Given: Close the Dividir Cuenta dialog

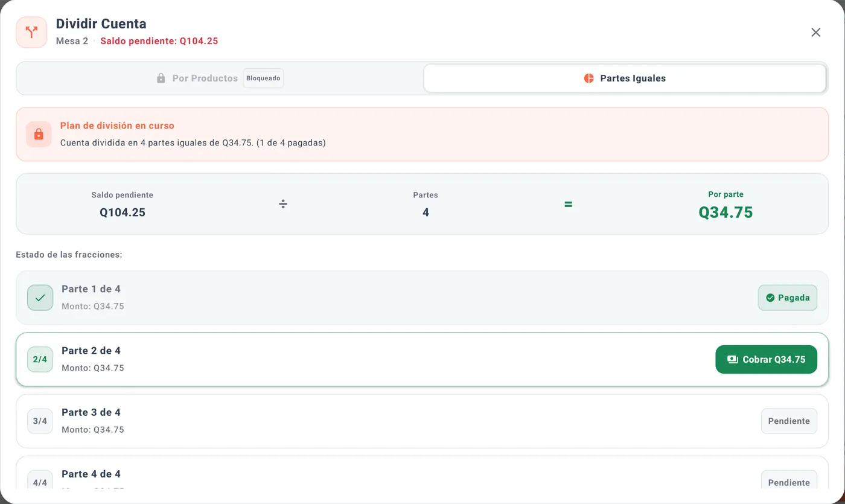Looking at the screenshot, I should (x=815, y=33).
